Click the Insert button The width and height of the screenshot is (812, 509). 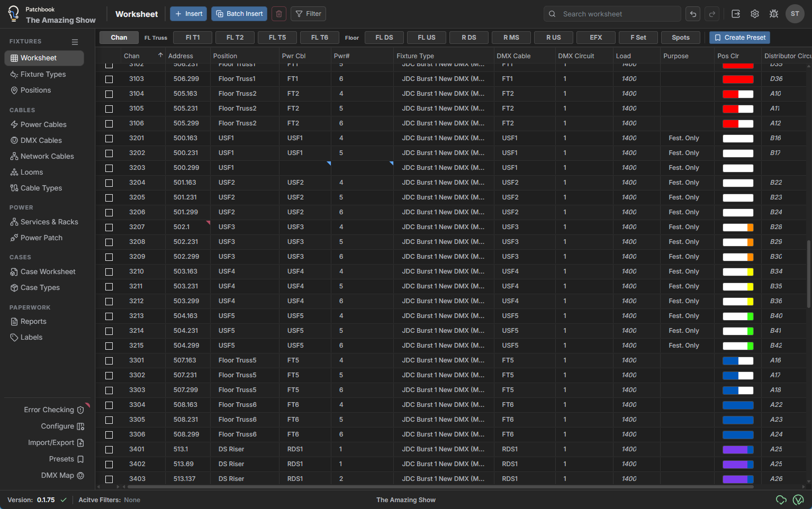point(188,14)
